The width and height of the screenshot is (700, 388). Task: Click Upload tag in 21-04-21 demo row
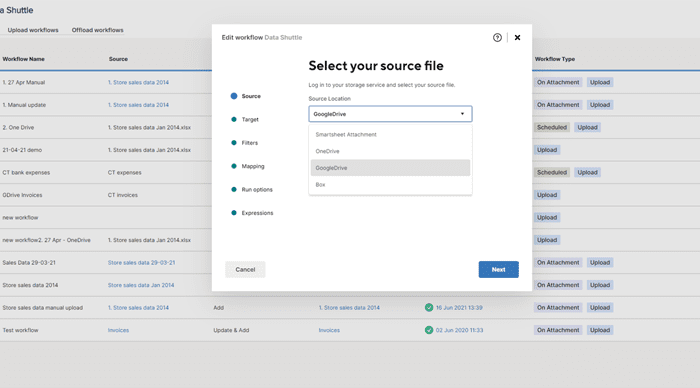547,150
